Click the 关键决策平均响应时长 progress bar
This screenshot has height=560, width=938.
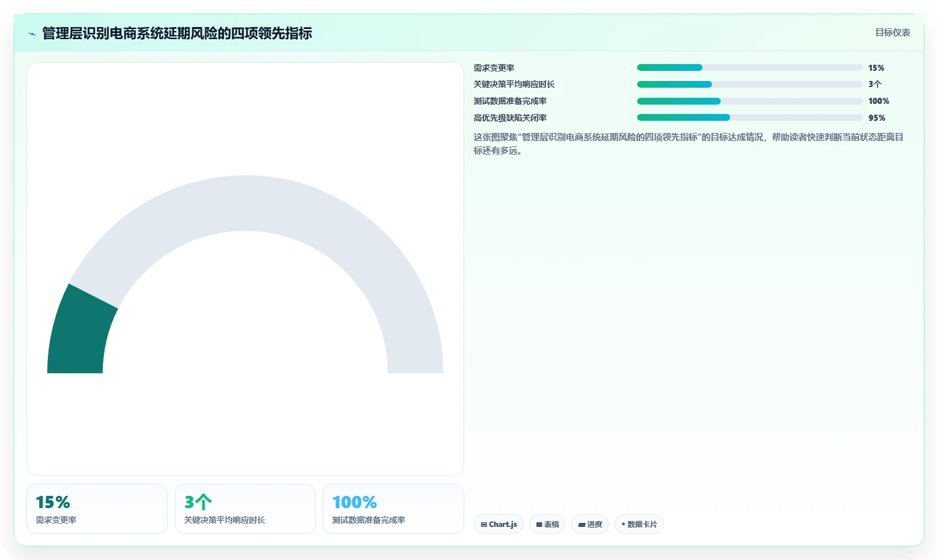(x=750, y=84)
